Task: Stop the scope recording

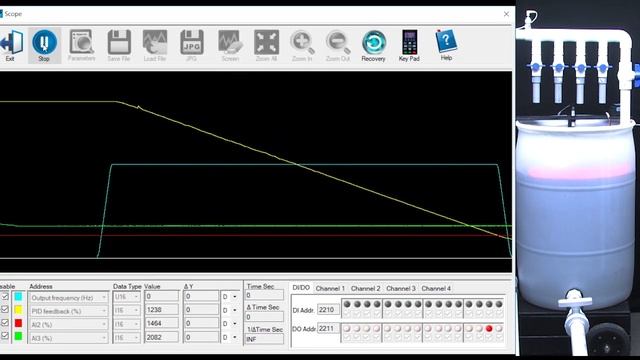Action: 44,46
